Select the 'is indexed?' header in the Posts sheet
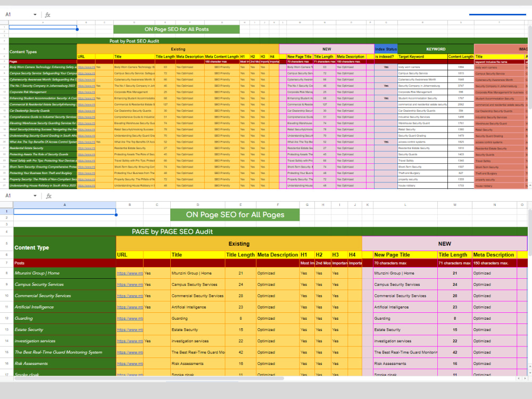 386,57
